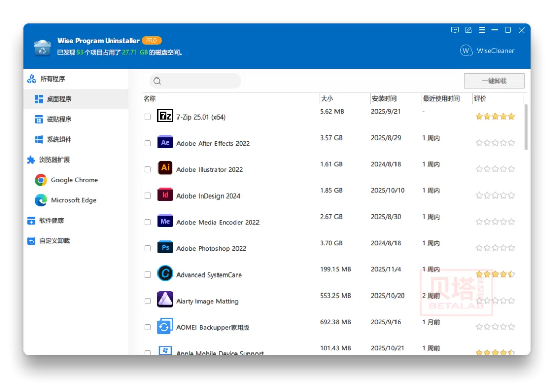The height and width of the screenshot is (392, 554).
Task: Open 软件健康 section
Action: click(x=76, y=221)
